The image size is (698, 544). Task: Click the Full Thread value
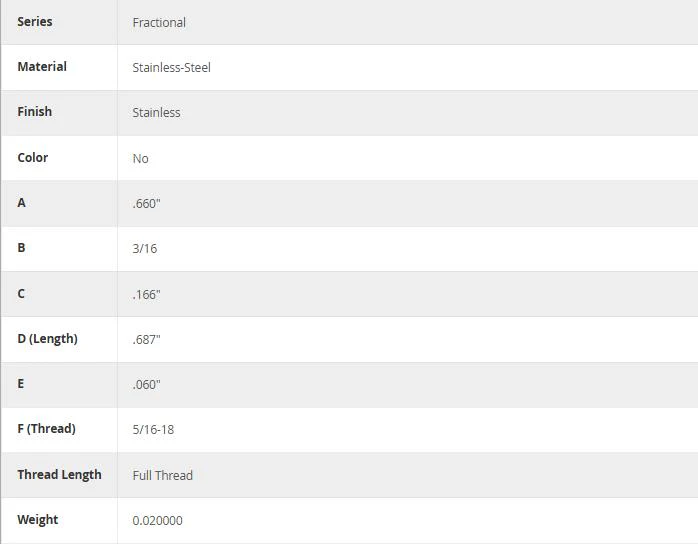pos(162,475)
